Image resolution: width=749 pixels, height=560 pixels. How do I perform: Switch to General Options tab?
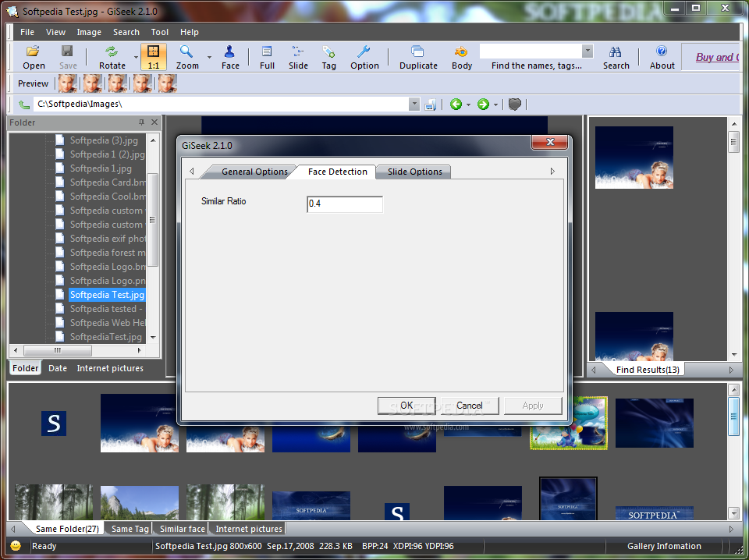tap(254, 172)
